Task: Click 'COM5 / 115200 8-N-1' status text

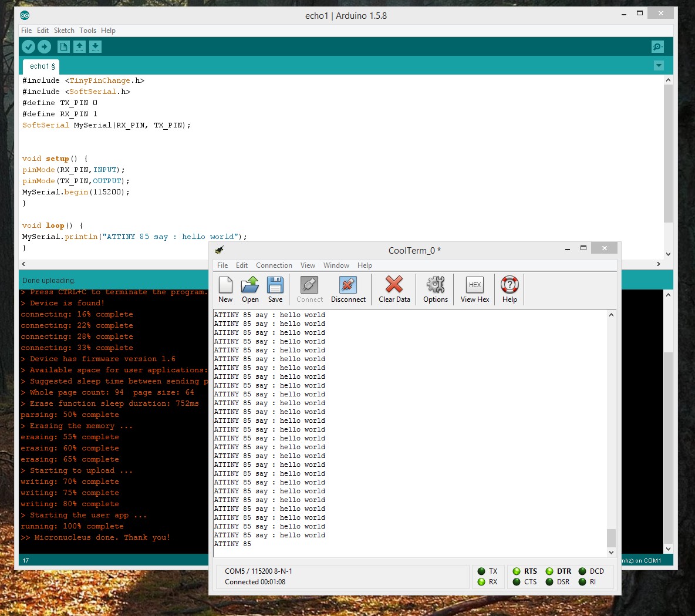Action: coord(258,571)
